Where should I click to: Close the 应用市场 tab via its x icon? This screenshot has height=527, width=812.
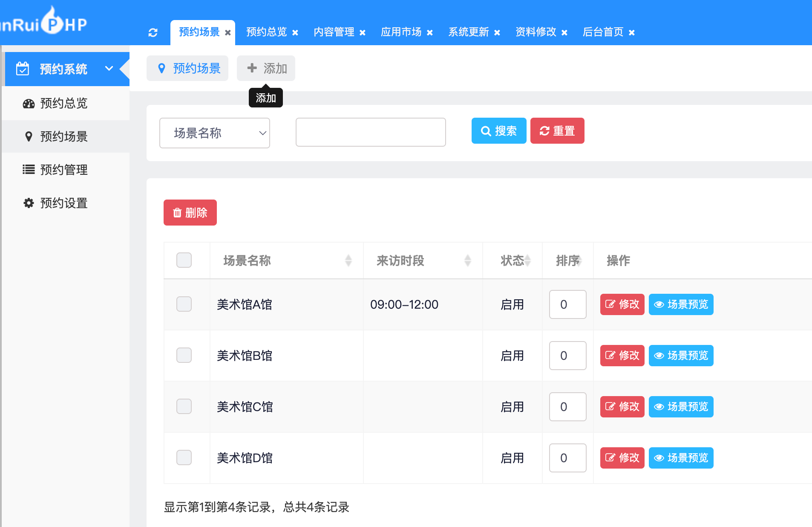(x=430, y=33)
